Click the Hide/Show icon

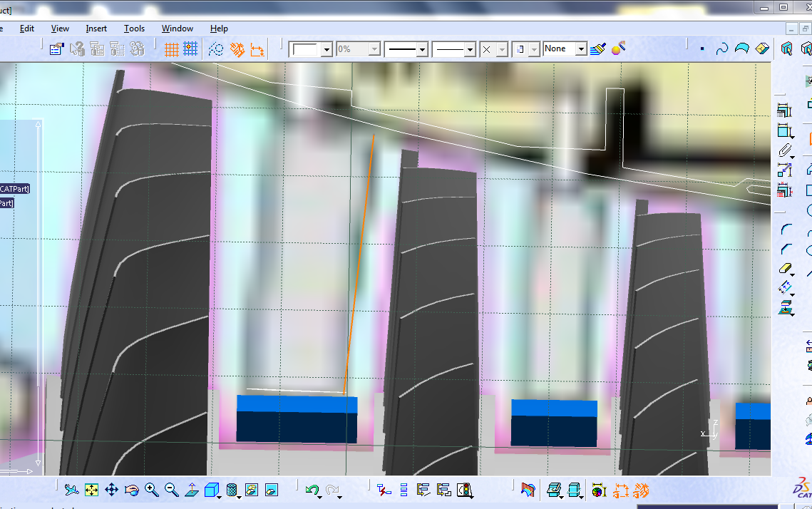coord(252,490)
